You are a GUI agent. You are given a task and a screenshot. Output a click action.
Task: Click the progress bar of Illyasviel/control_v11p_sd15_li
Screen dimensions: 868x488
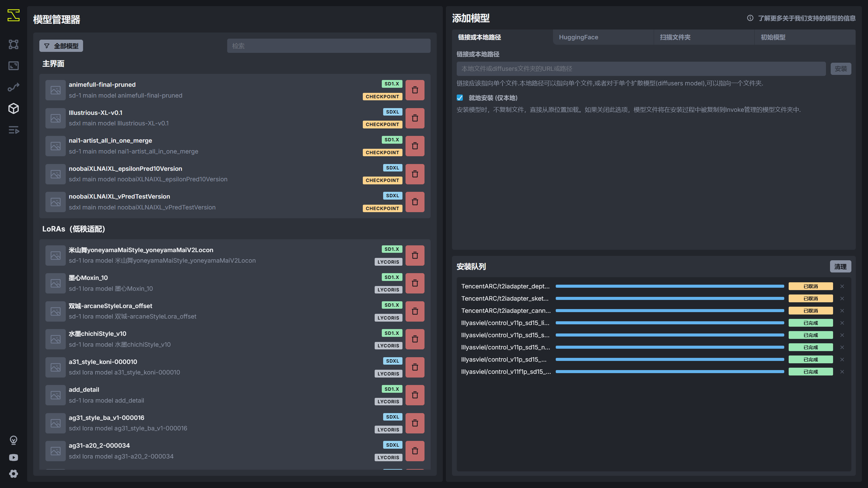[x=670, y=323]
